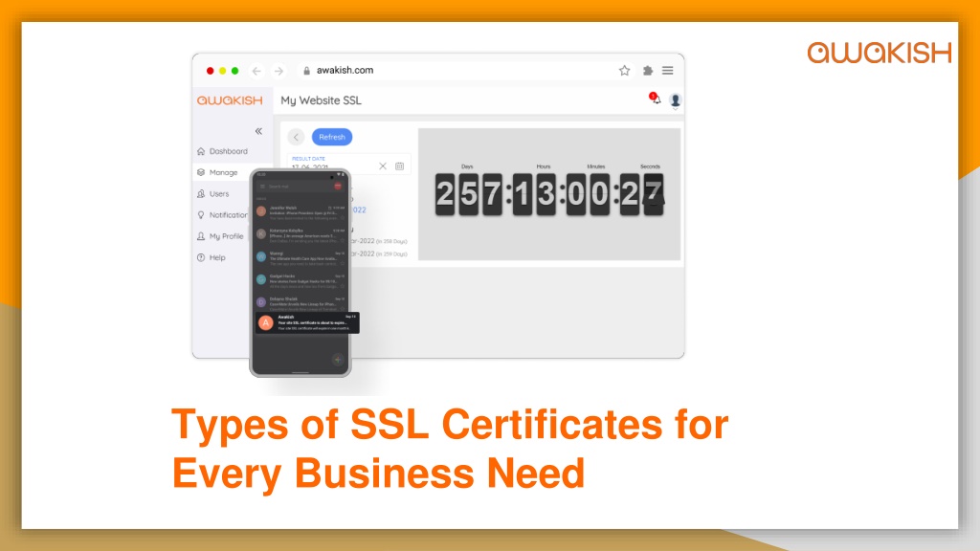Image resolution: width=980 pixels, height=551 pixels.
Task: Collapse the sidebar with double chevron
Action: (258, 131)
